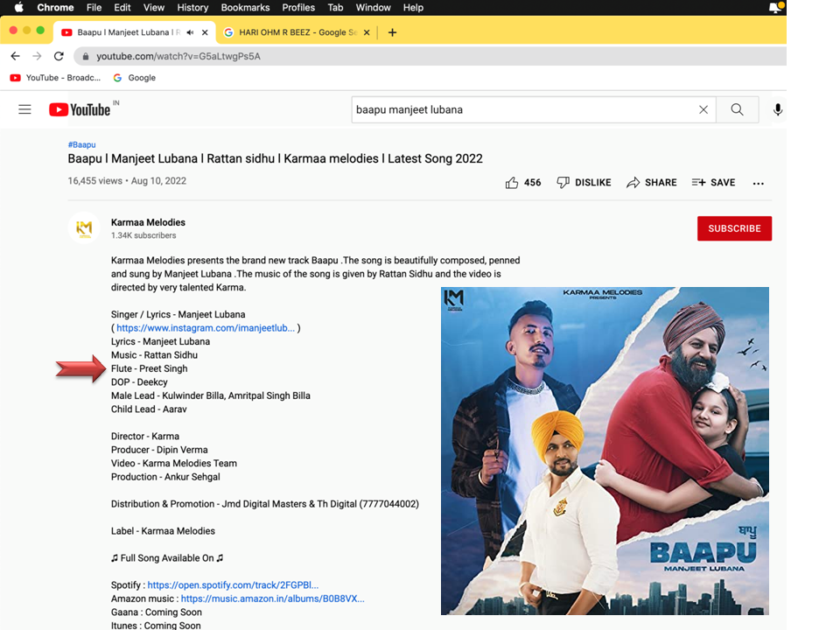Image resolution: width=840 pixels, height=630 pixels.
Task: Open the Spotify track link
Action: (233, 584)
